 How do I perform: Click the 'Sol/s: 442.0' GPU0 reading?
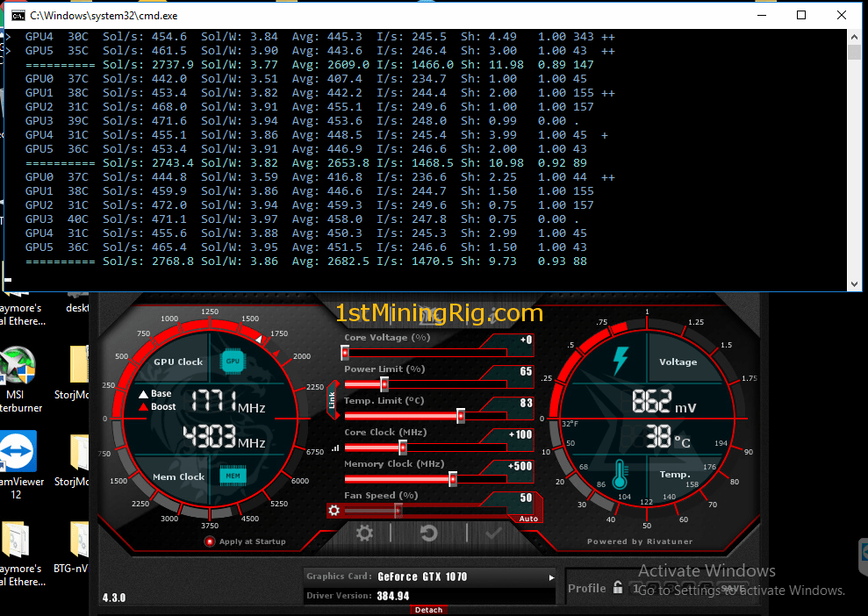click(x=145, y=79)
